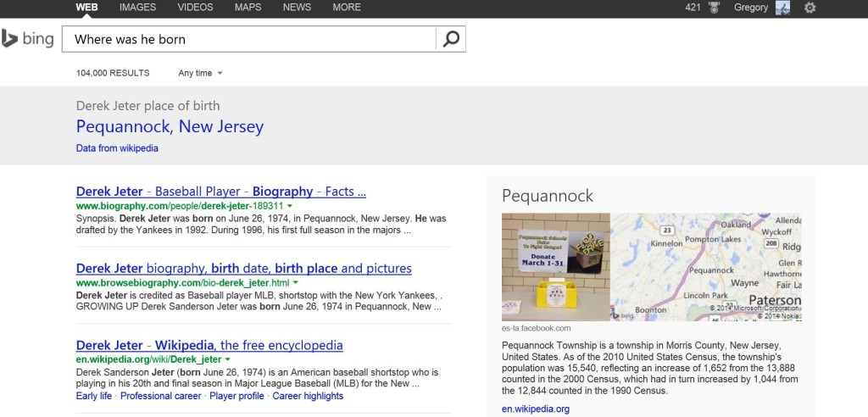Click the Pequannock Township description paragraph

pyautogui.click(x=650, y=367)
